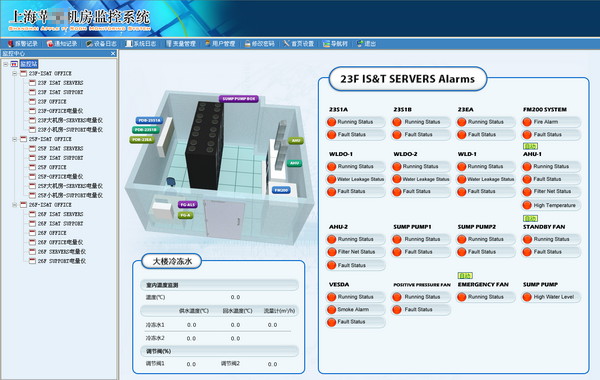Open 系统日志 system log menu item
Viewport: 600px width, 380px height.
[141, 44]
